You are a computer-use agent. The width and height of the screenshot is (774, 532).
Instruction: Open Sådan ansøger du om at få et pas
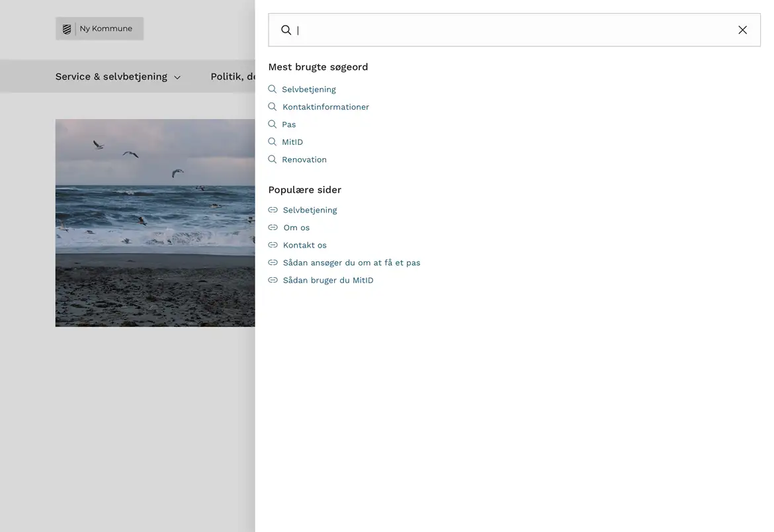click(x=351, y=263)
